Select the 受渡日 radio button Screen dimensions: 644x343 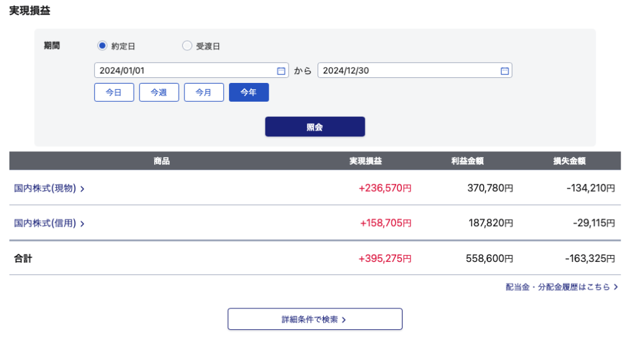(x=187, y=46)
